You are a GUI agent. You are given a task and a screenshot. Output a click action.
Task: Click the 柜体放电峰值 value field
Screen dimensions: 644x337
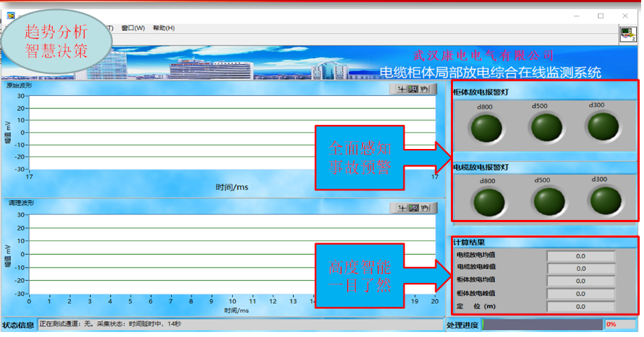[581, 294]
